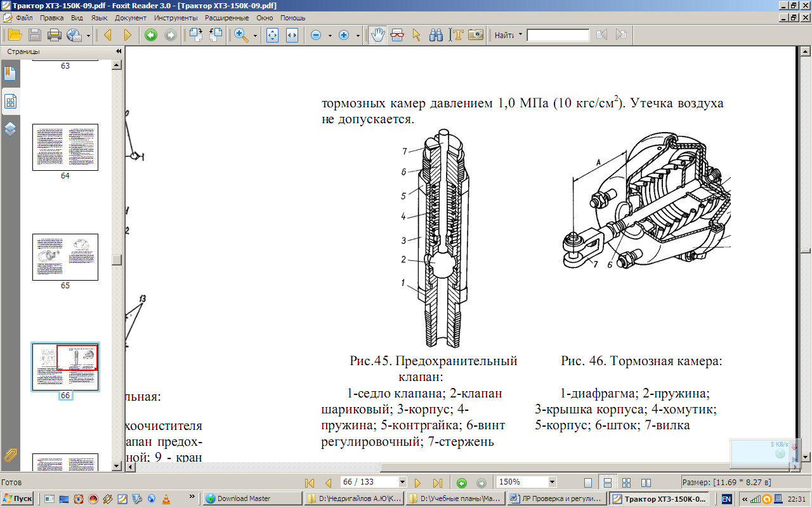Collapse the Страницы panel with double chevron
This screenshot has height=508, width=812.
(118, 51)
